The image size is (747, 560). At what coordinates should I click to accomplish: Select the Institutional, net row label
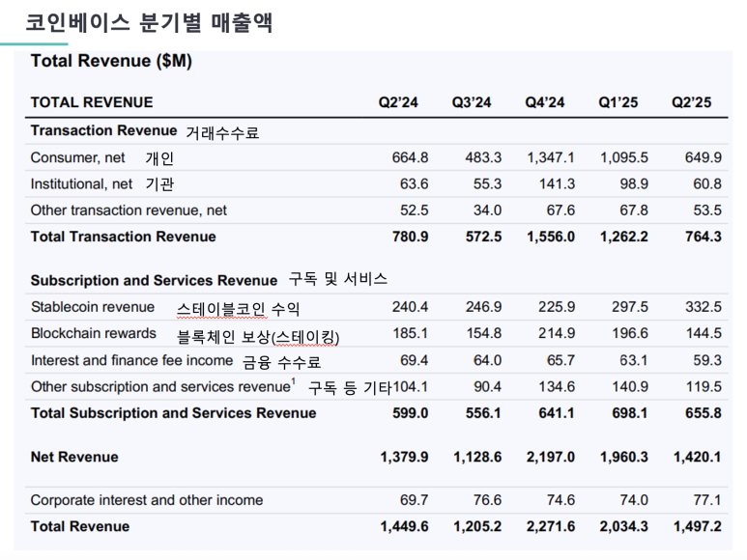click(81, 183)
